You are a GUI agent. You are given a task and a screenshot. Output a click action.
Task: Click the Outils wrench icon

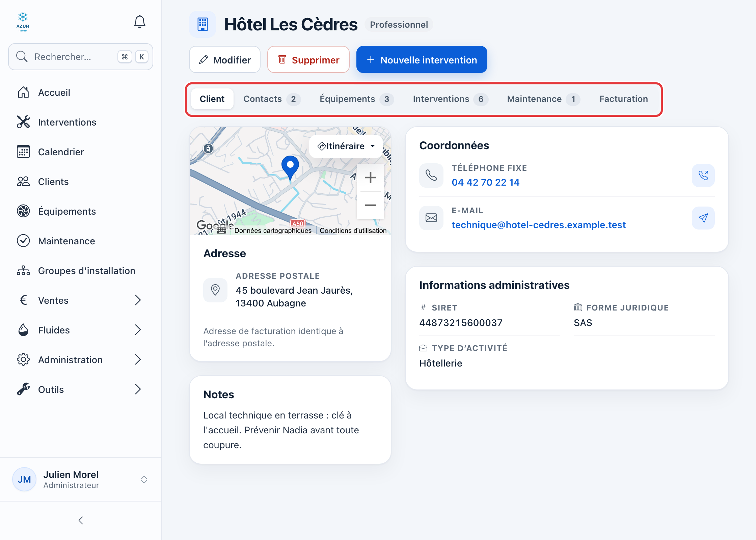[x=23, y=389]
